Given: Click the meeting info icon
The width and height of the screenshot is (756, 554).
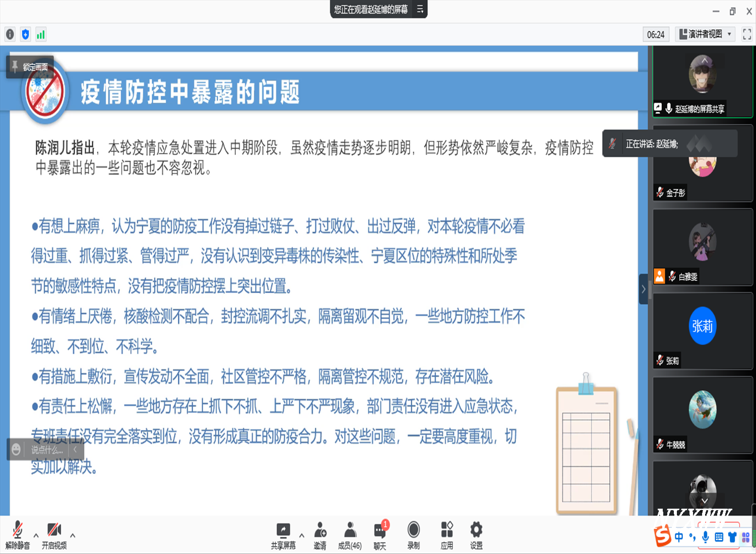Looking at the screenshot, I should point(10,34).
